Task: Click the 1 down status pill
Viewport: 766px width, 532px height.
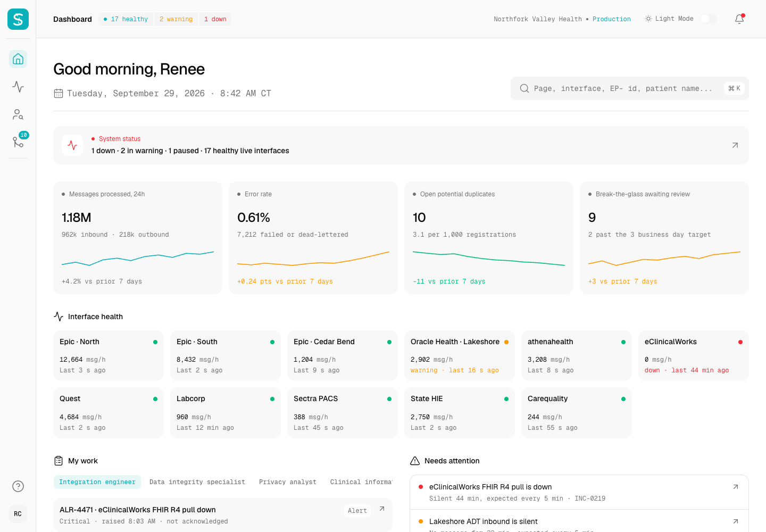Action: (x=215, y=19)
